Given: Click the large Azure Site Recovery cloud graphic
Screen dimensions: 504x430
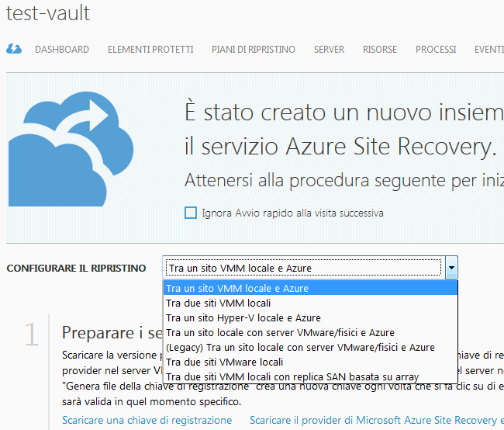Looking at the screenshot, I should coord(71,149).
